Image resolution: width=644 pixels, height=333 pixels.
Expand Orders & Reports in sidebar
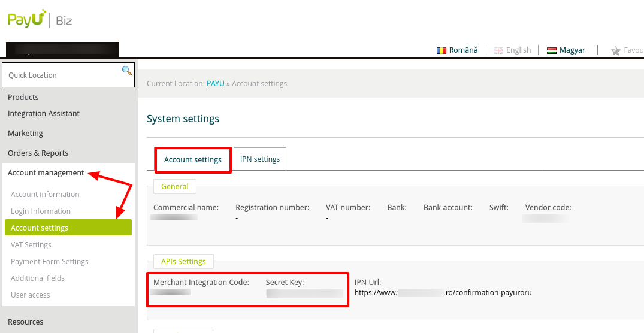(38, 153)
